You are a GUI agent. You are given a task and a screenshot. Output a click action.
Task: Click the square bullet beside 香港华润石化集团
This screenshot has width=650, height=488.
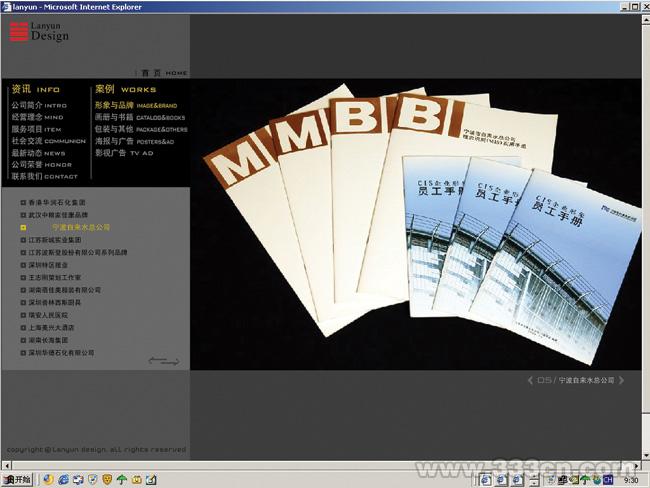coord(23,203)
